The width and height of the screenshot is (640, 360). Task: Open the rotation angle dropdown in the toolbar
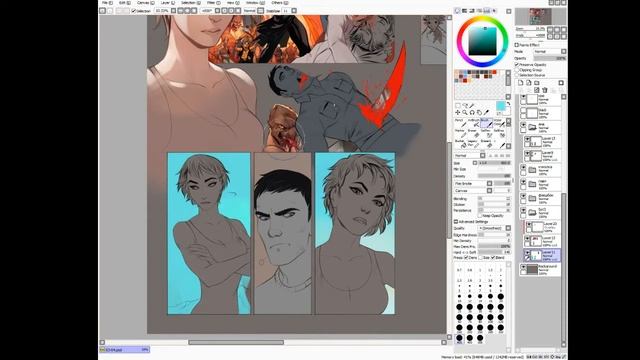pos(217,11)
